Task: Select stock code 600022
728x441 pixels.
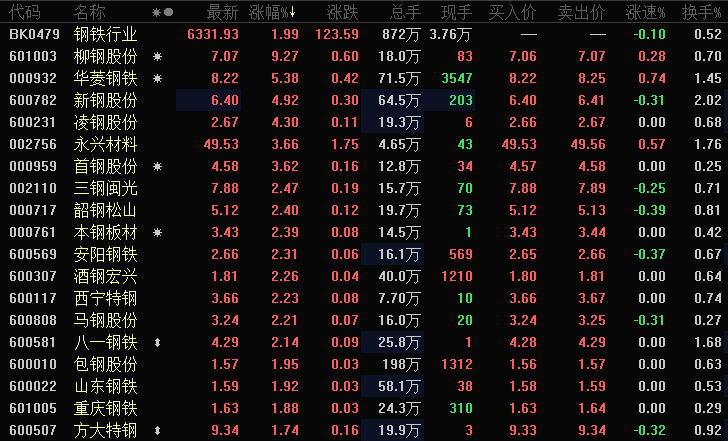Action: point(33,386)
